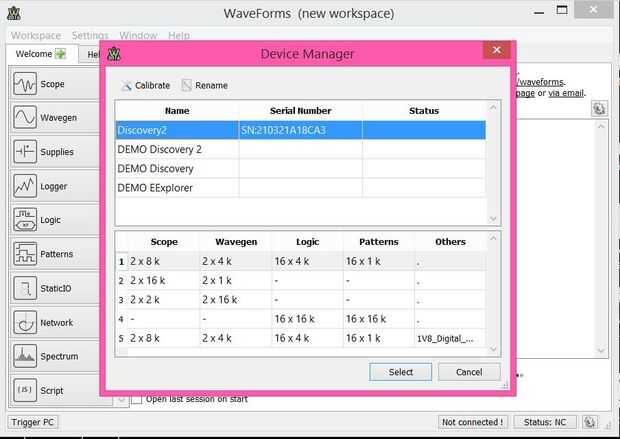
Task: Click the Name column header
Action: [177, 111]
